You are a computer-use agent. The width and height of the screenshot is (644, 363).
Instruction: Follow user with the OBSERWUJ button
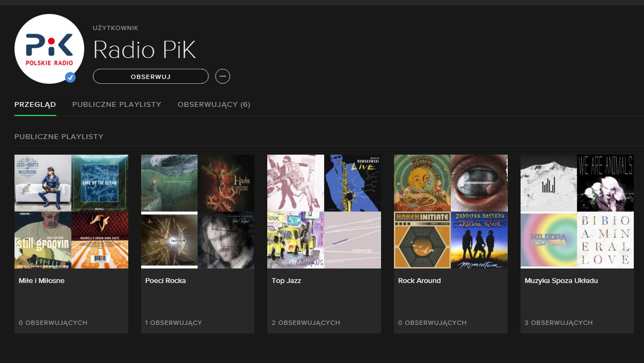click(x=151, y=76)
